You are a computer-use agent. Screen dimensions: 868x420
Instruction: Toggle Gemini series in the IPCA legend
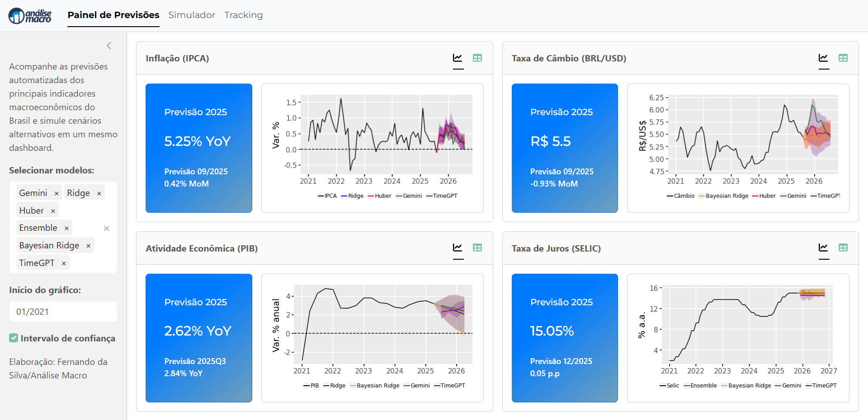pyautogui.click(x=409, y=196)
